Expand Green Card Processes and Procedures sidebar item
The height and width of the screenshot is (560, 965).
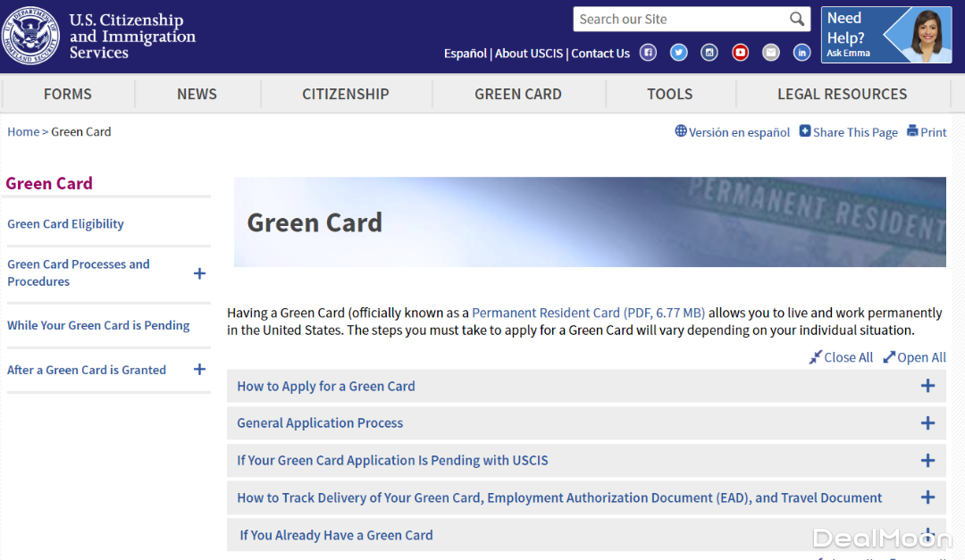[x=199, y=273]
